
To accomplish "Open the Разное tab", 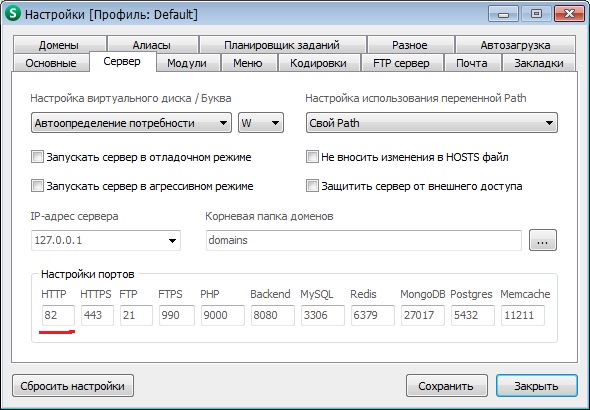I will pyautogui.click(x=410, y=45).
